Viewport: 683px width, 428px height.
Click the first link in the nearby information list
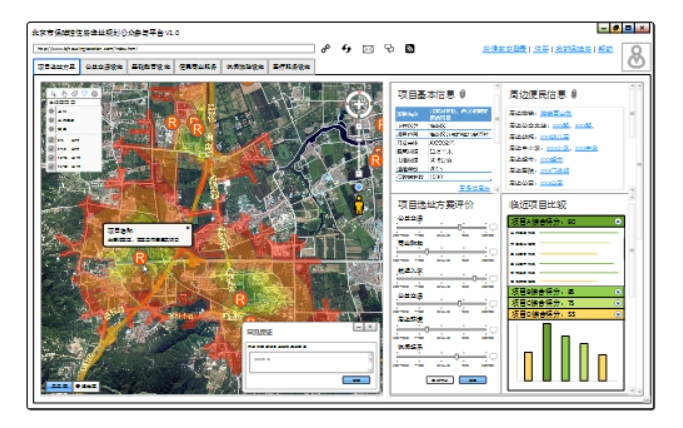click(x=557, y=114)
